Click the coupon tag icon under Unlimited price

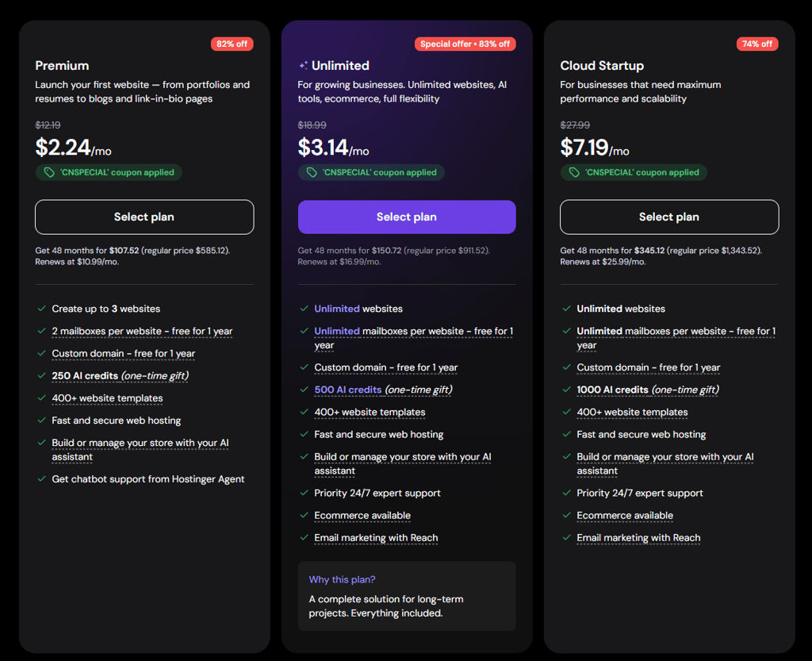point(312,172)
